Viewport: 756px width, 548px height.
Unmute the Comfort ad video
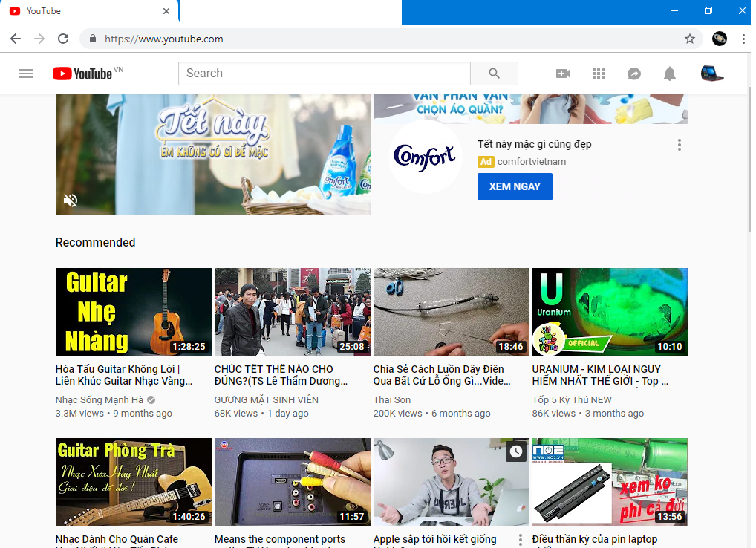click(x=71, y=200)
